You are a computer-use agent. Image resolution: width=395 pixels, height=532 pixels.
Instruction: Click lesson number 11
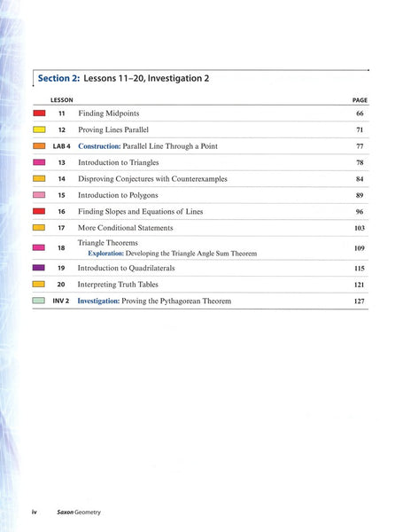pyautogui.click(x=61, y=113)
